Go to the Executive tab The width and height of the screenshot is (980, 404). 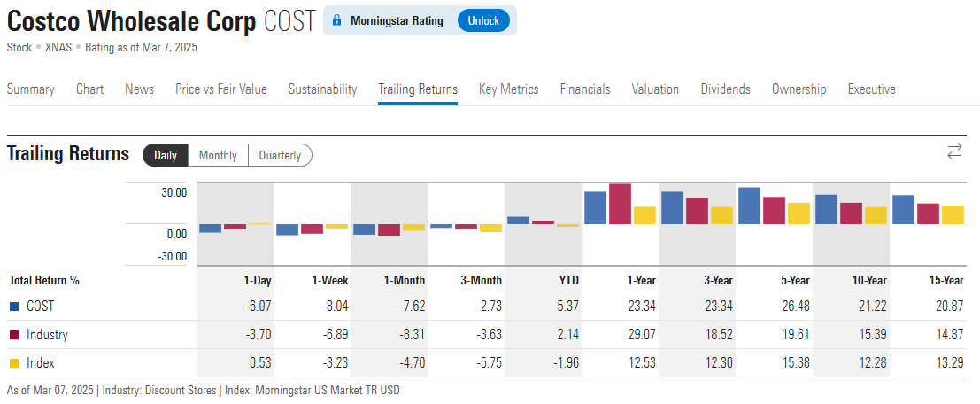tap(871, 89)
